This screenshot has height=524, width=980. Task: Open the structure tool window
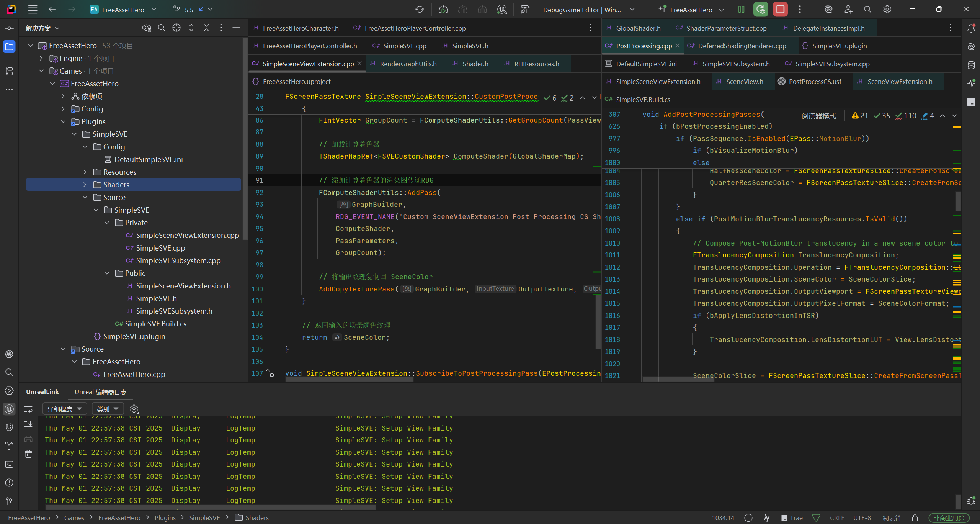9,71
